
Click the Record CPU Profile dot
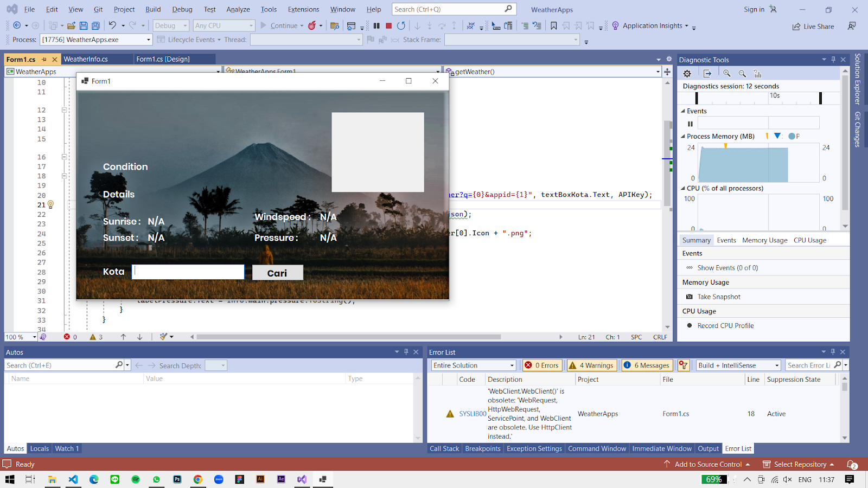pos(690,325)
